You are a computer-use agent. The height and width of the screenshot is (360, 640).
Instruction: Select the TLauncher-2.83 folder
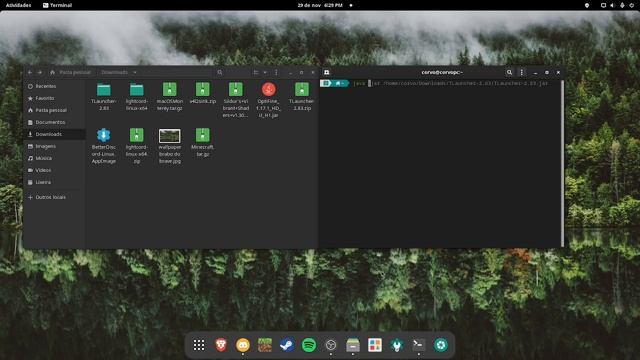coord(104,96)
